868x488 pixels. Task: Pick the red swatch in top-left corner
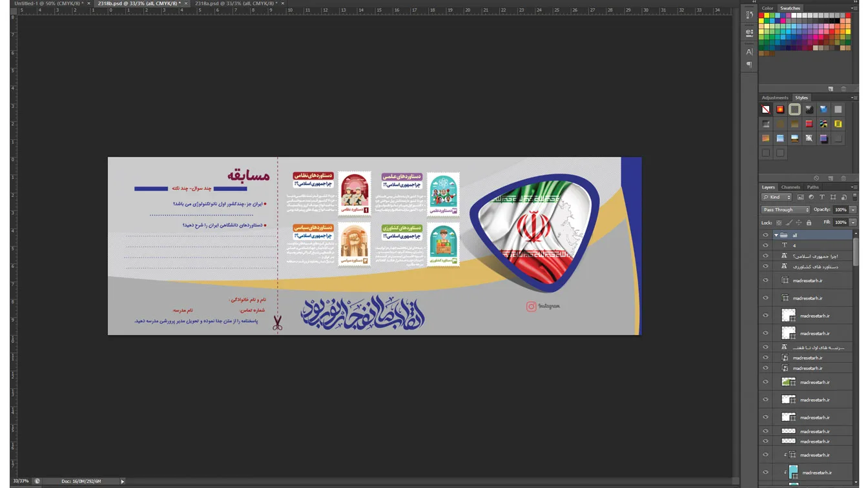pos(761,15)
